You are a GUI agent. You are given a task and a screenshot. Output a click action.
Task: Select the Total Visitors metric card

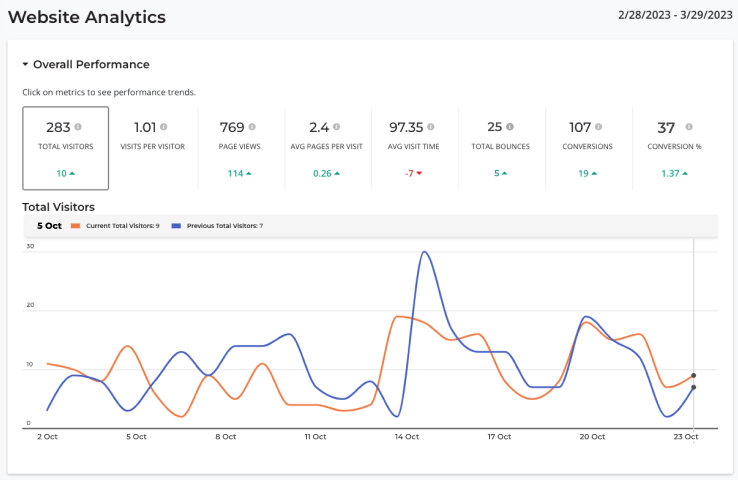coord(65,148)
